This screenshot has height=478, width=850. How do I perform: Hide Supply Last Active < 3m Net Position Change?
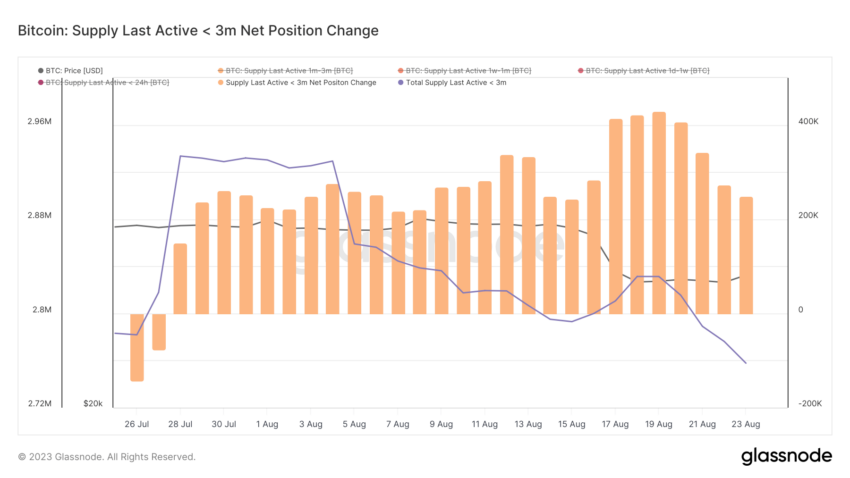[297, 82]
